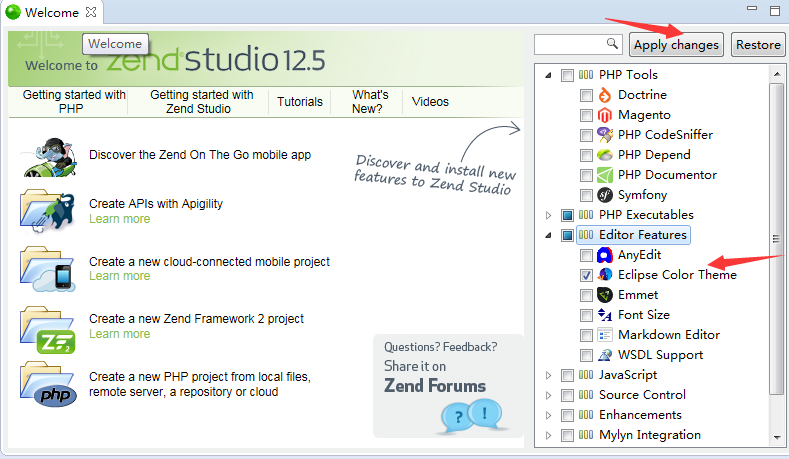Viewport: 789px width, 459px height.
Task: Click the Emmet icon
Action: [x=604, y=295]
